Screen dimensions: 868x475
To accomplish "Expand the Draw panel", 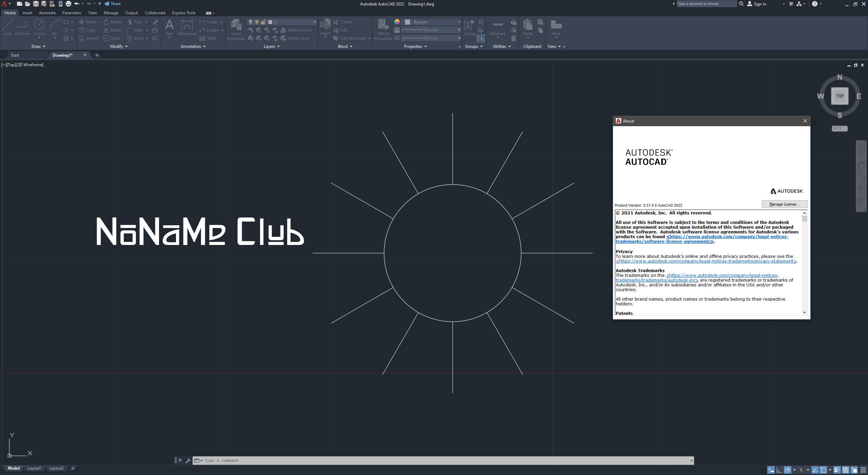I will (x=38, y=46).
